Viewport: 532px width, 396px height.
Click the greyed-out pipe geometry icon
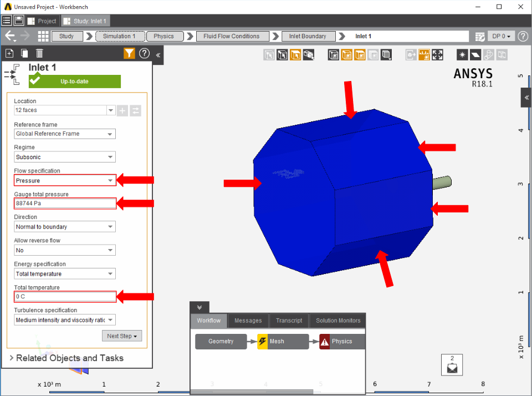[489, 55]
